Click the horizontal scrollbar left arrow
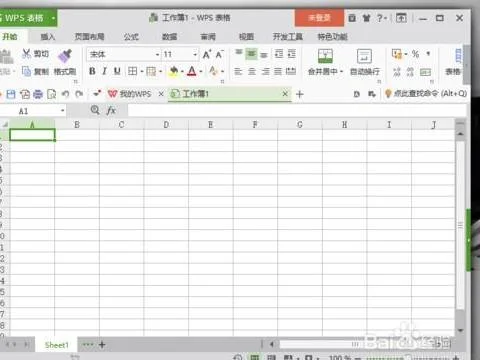 [x=272, y=344]
